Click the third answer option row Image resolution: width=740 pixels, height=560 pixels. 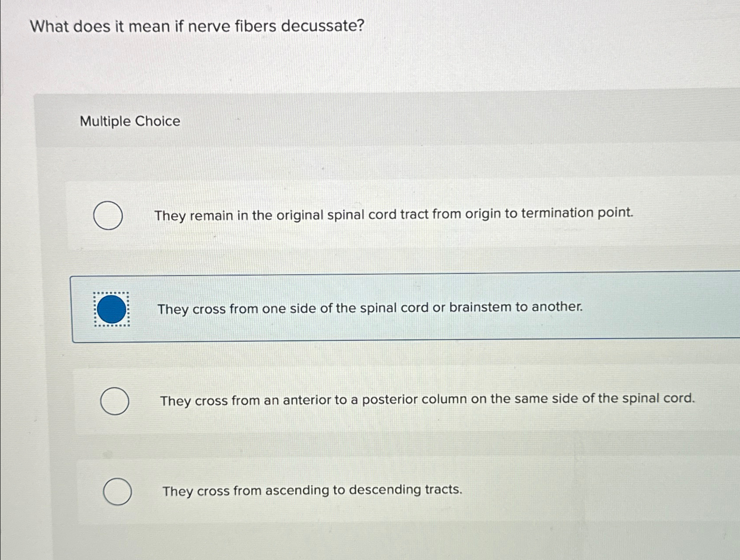[395, 401]
